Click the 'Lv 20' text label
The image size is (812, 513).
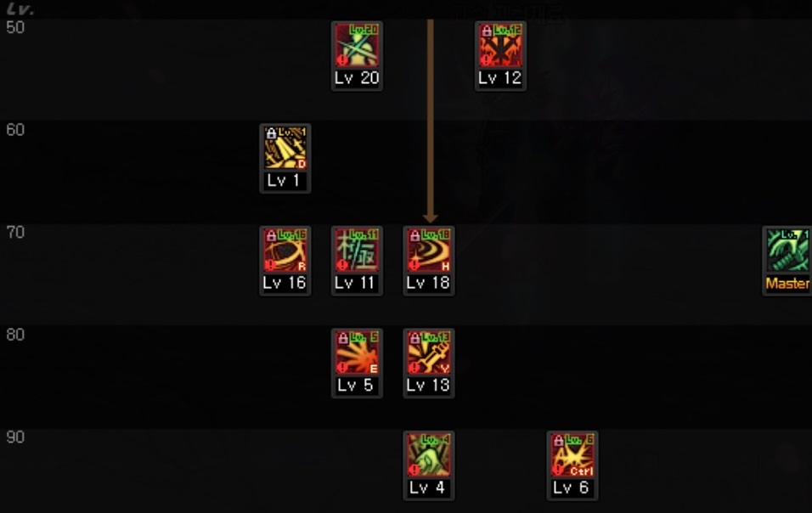click(357, 78)
